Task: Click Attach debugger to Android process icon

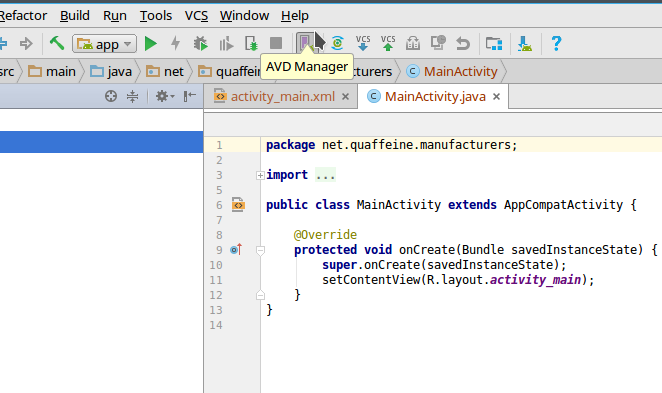Action: click(x=251, y=43)
